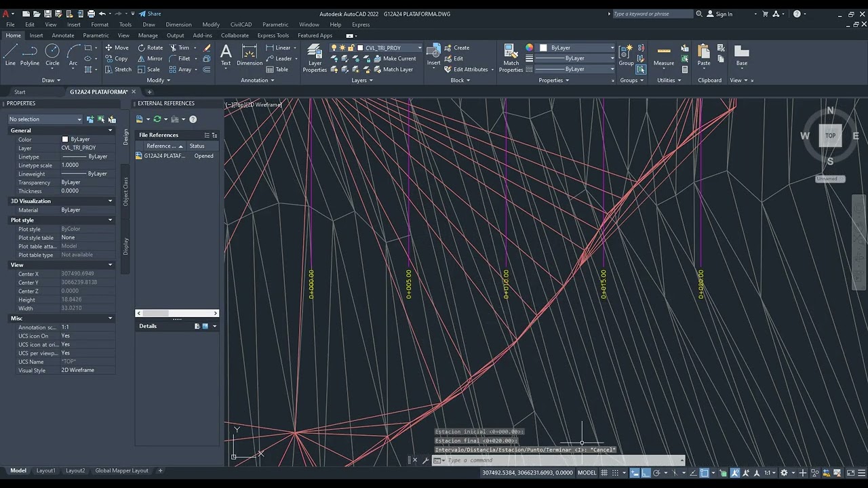The image size is (868, 488).
Task: Open the Express Tools ribbon tab
Action: (x=273, y=35)
